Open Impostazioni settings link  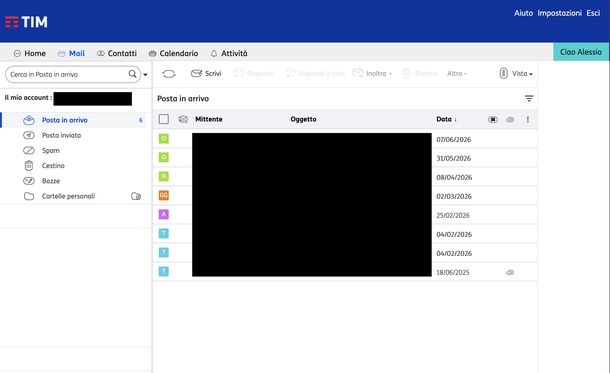point(559,13)
